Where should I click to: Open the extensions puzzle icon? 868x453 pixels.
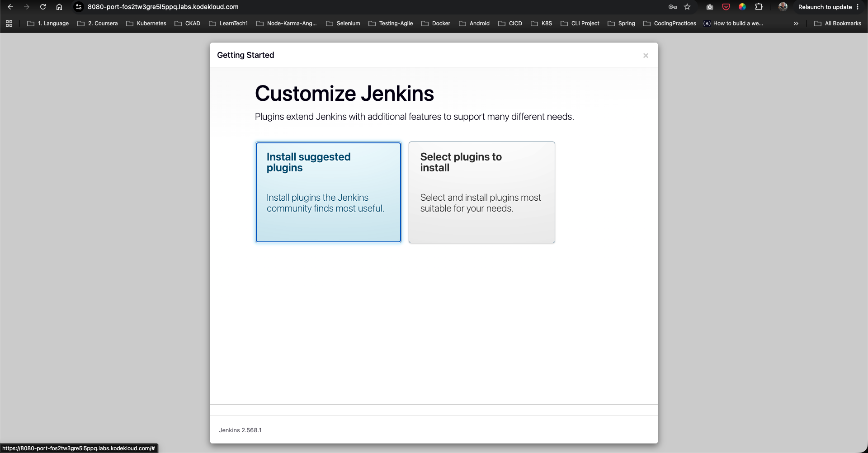click(759, 7)
